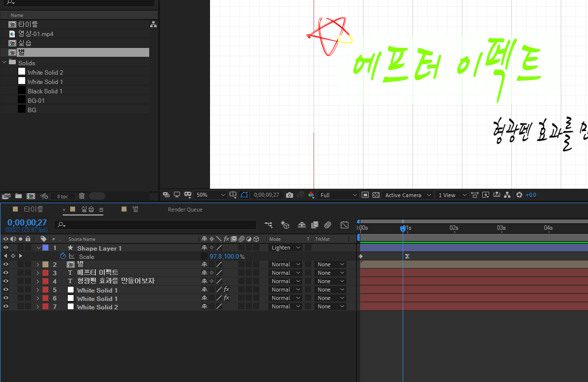588x382 pixels.
Task: Open Composition Flowchart icon in viewer
Action: [507, 195]
